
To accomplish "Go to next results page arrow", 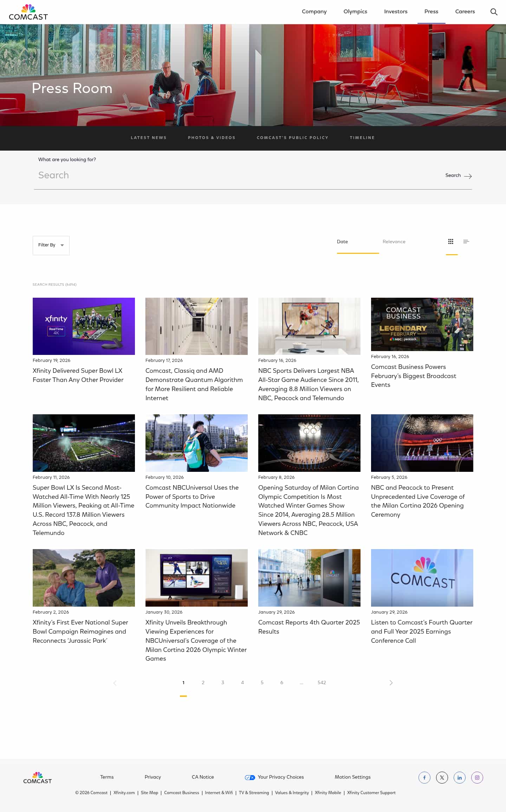I will 391,682.
